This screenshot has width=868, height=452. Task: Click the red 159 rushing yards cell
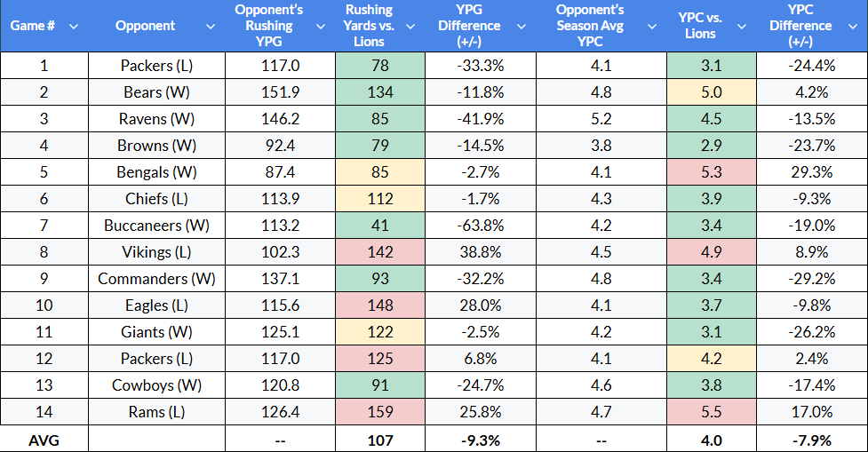tap(381, 412)
